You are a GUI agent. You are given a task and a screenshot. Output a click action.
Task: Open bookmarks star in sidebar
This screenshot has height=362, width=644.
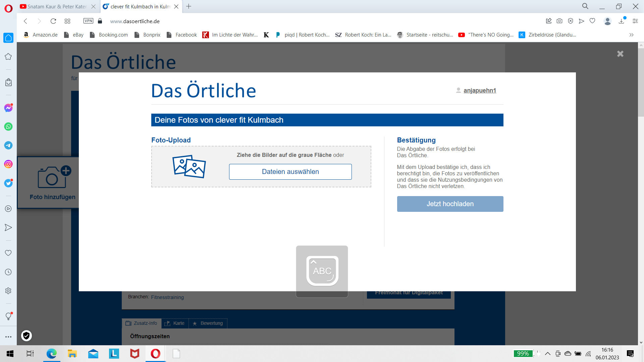[8, 57]
